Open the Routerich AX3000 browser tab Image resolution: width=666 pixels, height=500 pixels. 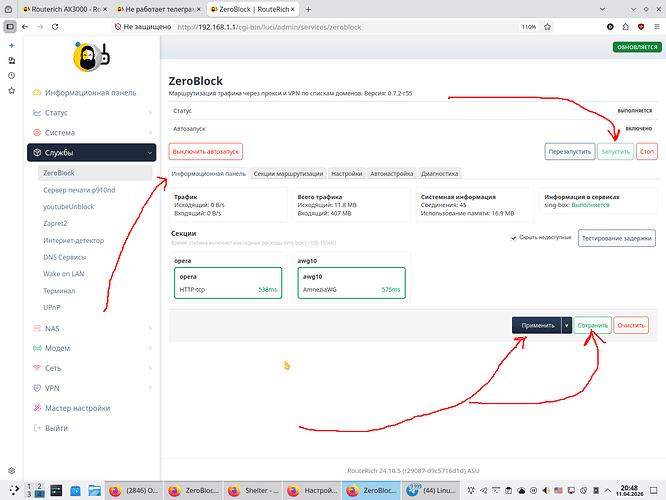tap(65, 9)
